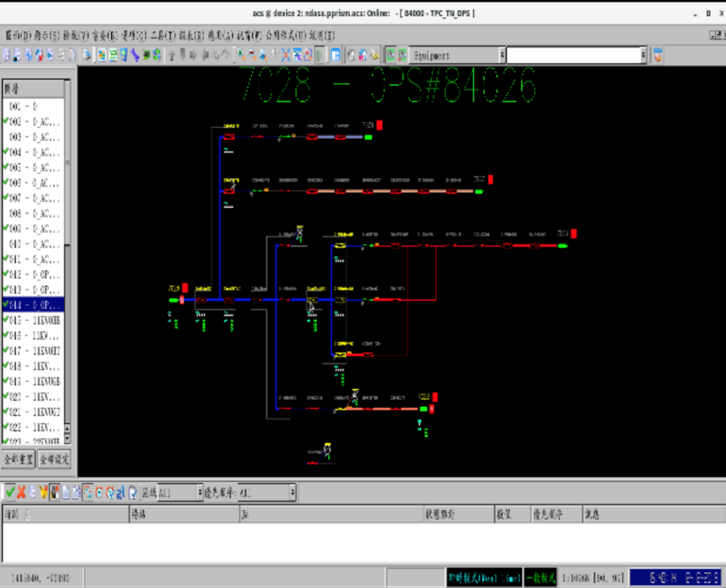This screenshot has width=726, height=588.
Task: Click the green checkmark acknowledge icon in alarm toolbar
Action: (10, 492)
